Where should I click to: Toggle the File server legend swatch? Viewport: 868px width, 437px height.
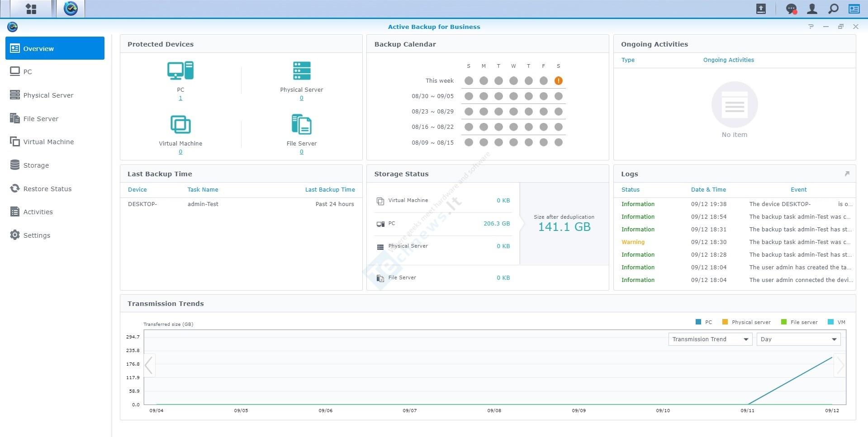pyautogui.click(x=784, y=322)
